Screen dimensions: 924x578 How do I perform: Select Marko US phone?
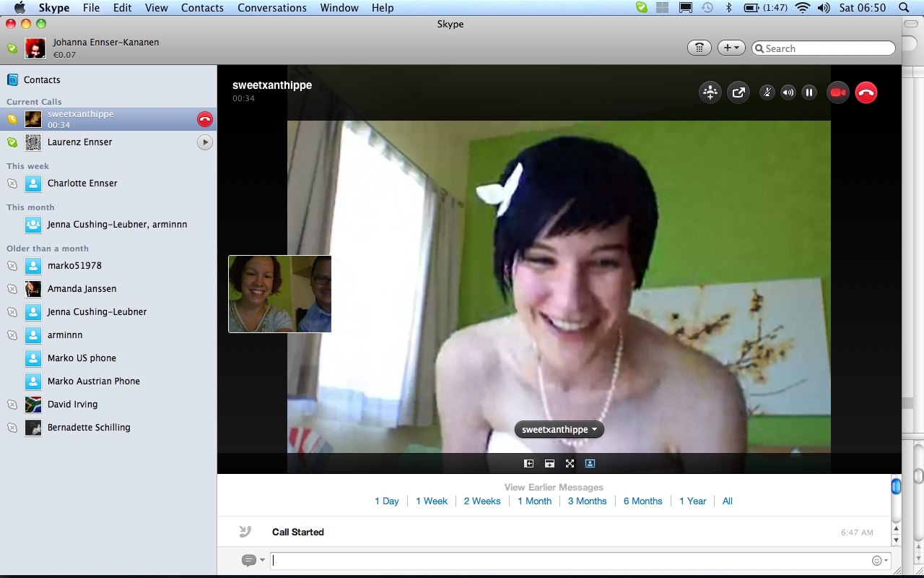(x=108, y=358)
